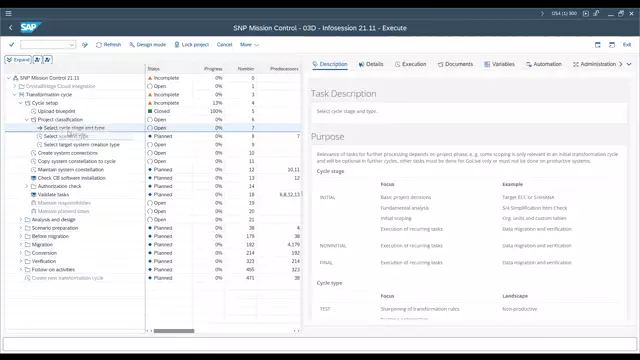The width and height of the screenshot is (640, 360).
Task: Click the SNP Mission Control 21.11 root node icon
Action: click(x=16, y=78)
